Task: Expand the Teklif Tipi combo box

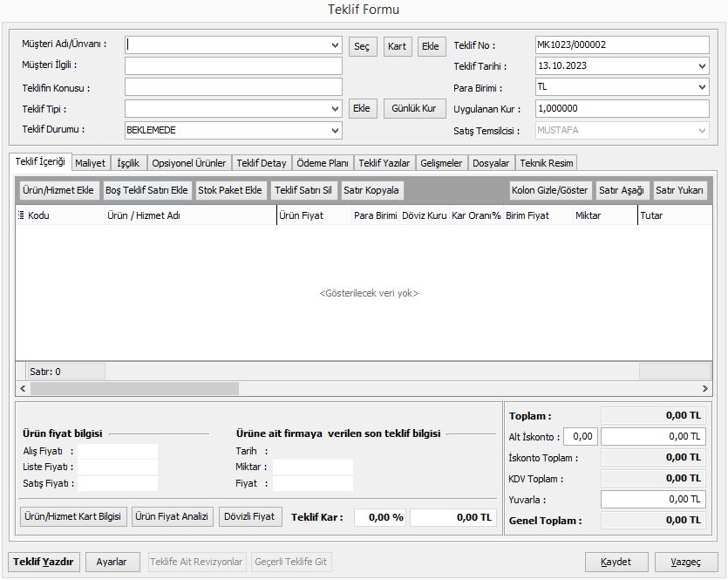Action: pos(336,109)
